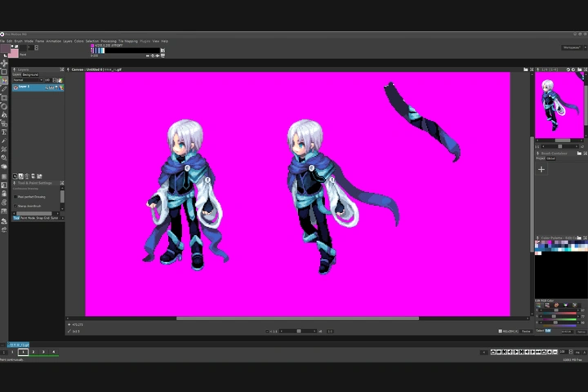Toggle Layer 1 visibility eye

pos(16,87)
